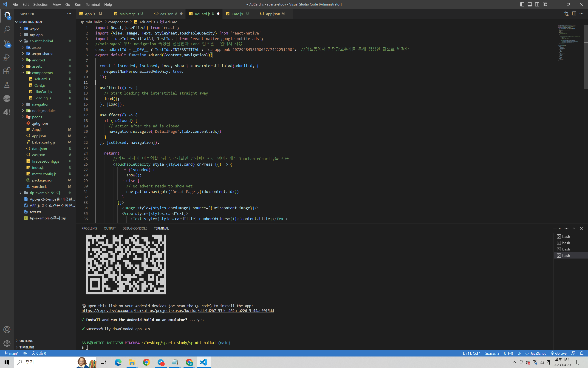Switch to the PROBLEMS panel tab
Viewport: 588px width, 368px height.
pyautogui.click(x=89, y=228)
